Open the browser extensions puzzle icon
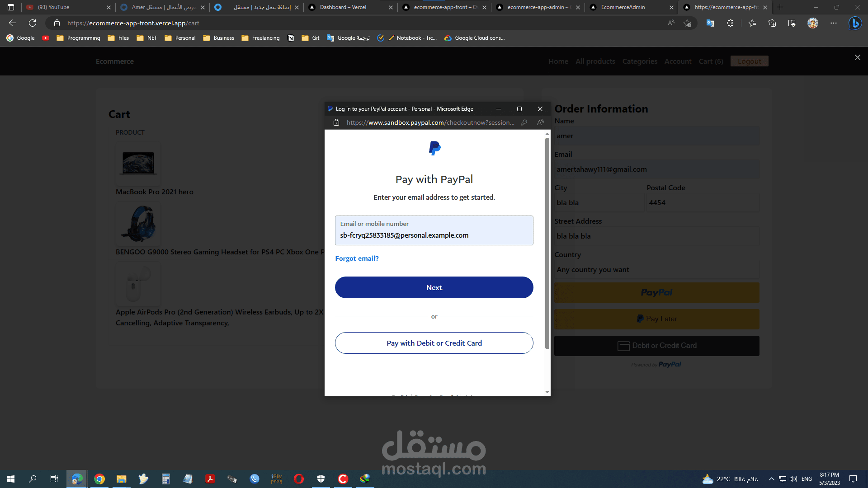 [730, 23]
